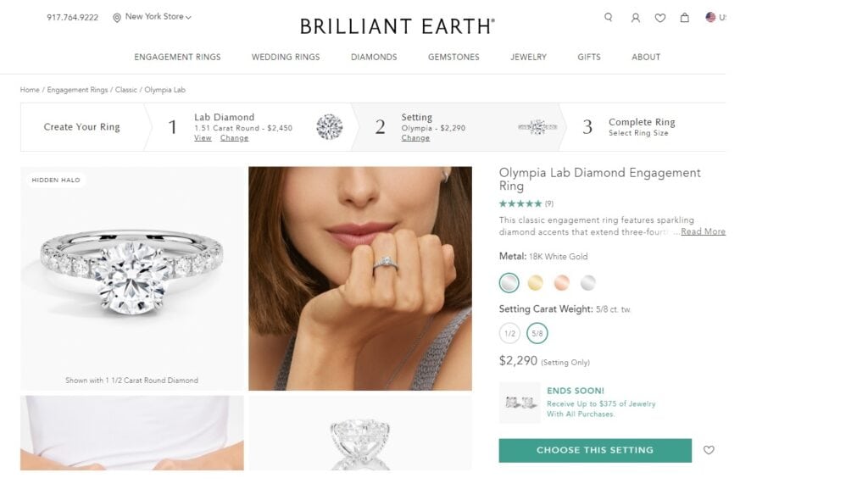Open the Engagement Rings menu

(x=177, y=57)
